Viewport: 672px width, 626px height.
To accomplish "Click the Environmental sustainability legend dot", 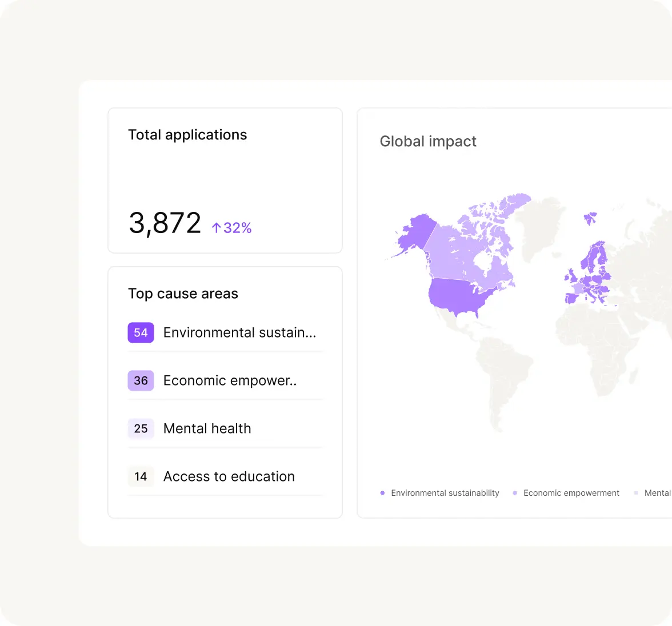I will (x=382, y=493).
